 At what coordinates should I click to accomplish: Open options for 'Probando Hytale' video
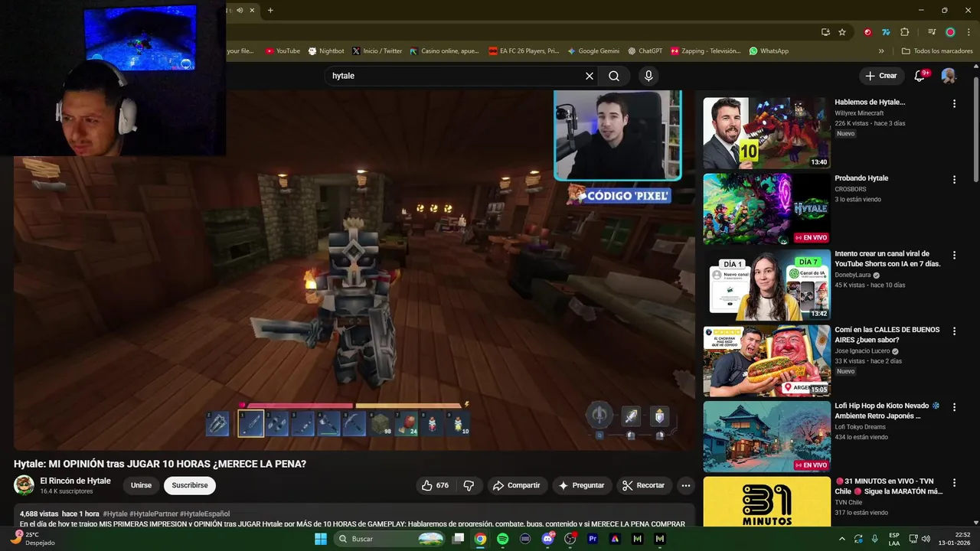click(x=954, y=180)
